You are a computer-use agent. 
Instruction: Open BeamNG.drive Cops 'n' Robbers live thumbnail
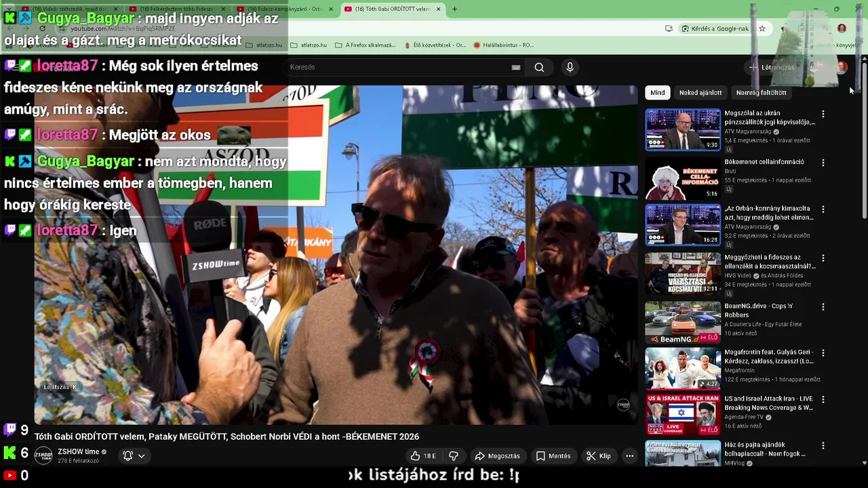coord(682,323)
